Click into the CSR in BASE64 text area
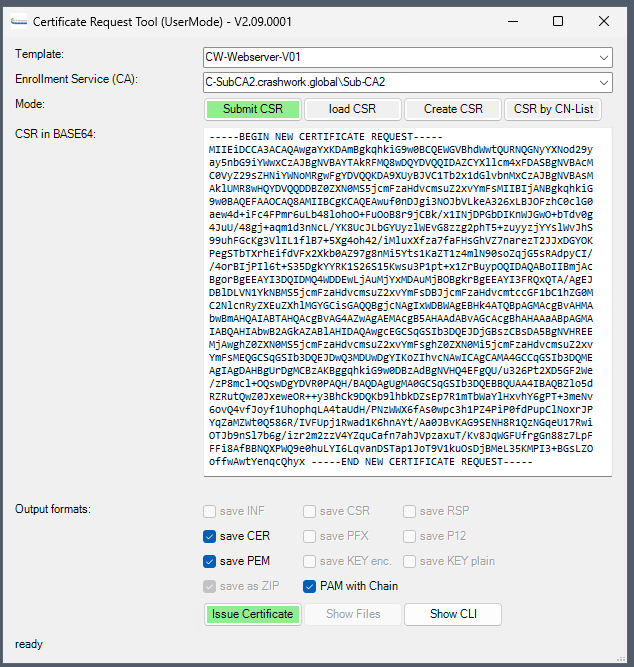Viewport: 634px width, 667px height. pyautogui.click(x=408, y=302)
